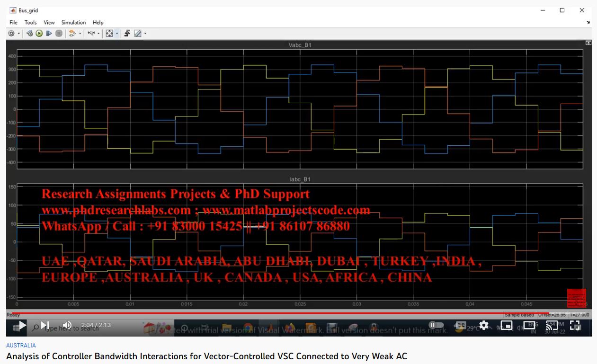The height and width of the screenshot is (364, 597).
Task: Click the scope Configuration Properties gear icon
Action: tap(11, 34)
